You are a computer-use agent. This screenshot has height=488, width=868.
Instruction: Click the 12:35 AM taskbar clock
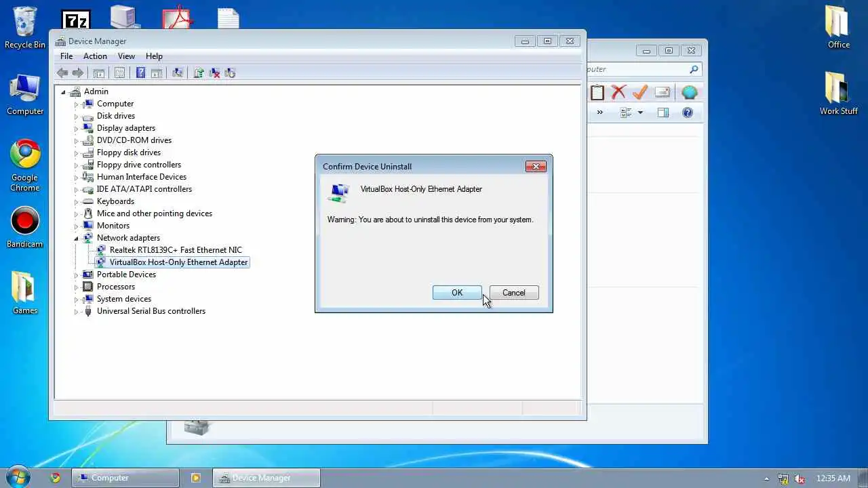point(833,479)
